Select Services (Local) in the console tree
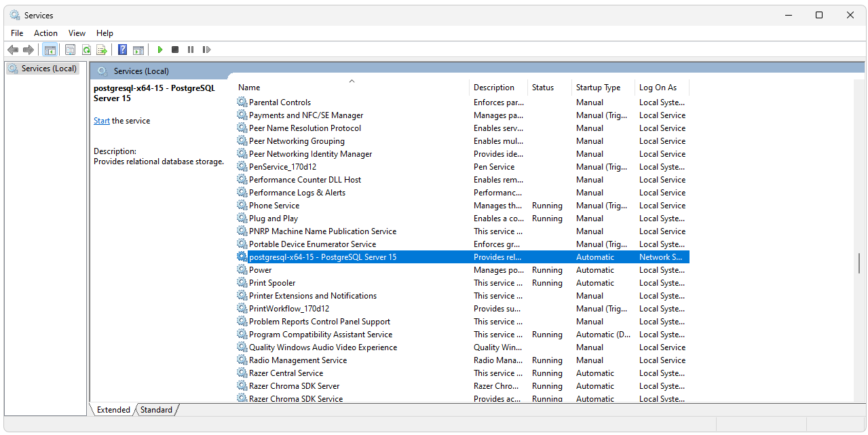Image resolution: width=868 pixels, height=435 pixels. point(43,69)
